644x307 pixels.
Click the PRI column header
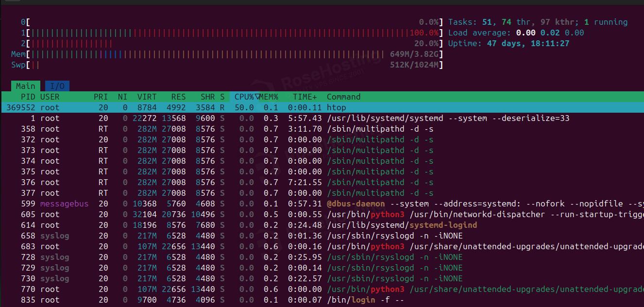[x=101, y=97]
